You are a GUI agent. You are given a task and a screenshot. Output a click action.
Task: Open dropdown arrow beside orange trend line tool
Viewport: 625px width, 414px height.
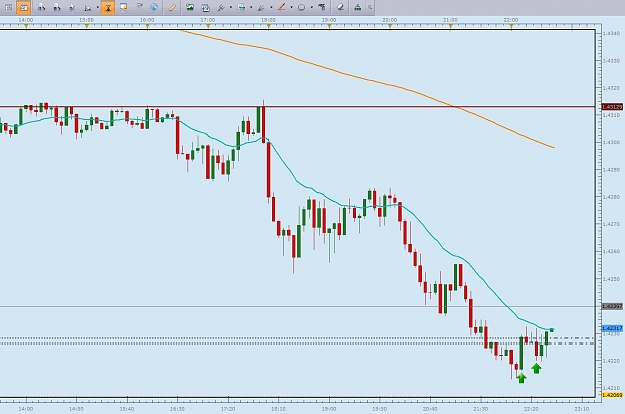point(291,7)
